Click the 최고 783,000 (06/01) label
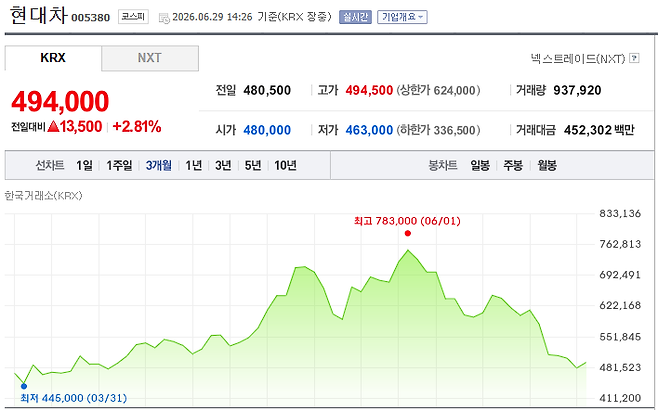Viewport: 658px width, 410px height. [407, 221]
